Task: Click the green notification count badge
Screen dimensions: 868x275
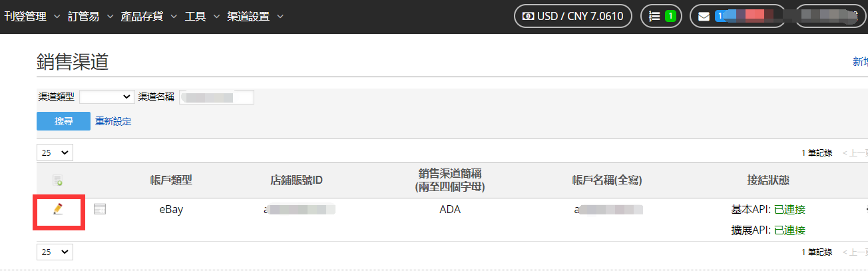Action: point(670,17)
